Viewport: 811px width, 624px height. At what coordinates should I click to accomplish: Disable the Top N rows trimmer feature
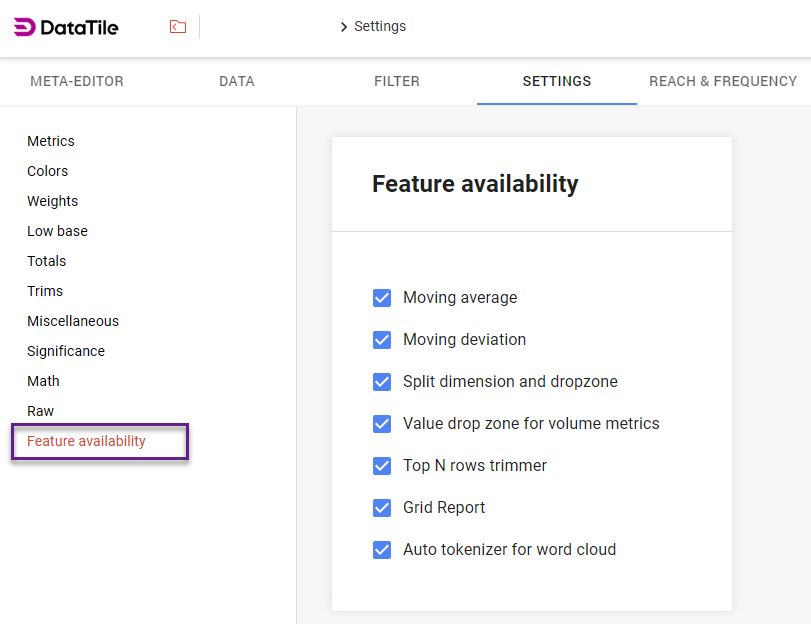point(382,466)
